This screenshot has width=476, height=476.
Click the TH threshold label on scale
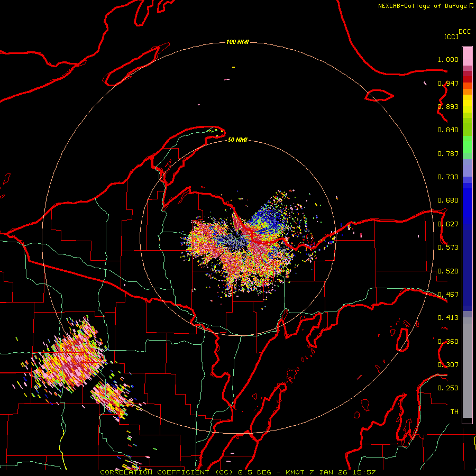tap(454, 412)
